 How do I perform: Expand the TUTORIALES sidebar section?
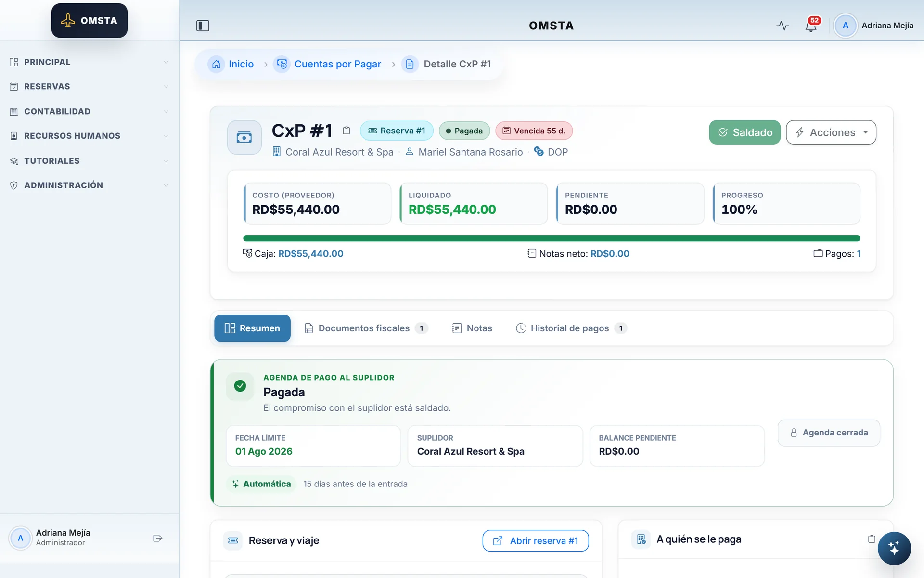point(90,161)
